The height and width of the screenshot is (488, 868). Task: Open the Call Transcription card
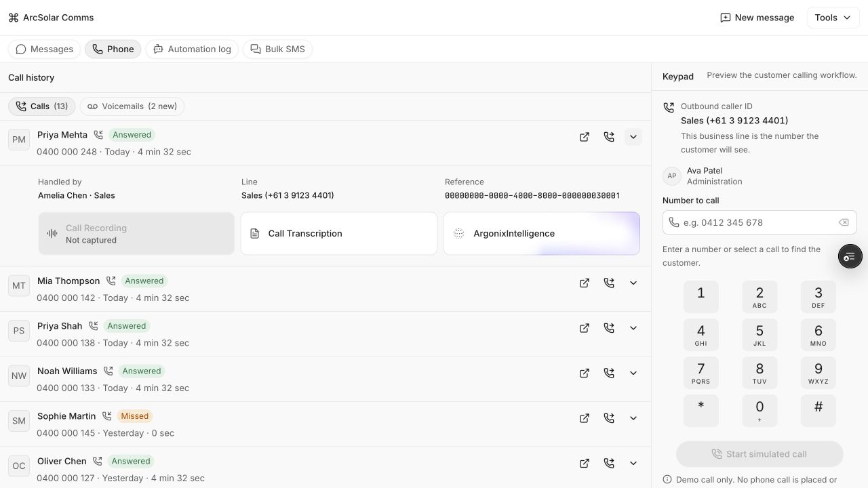click(339, 234)
